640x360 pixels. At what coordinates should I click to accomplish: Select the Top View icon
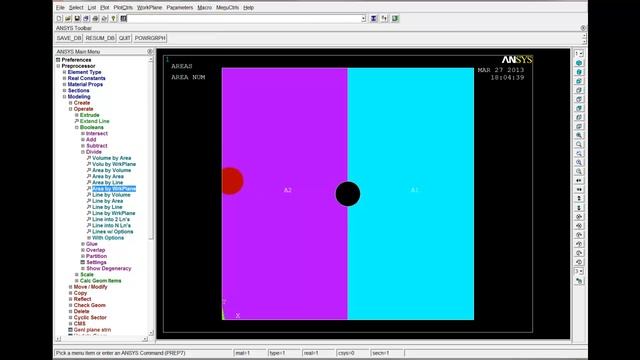pyautogui.click(x=579, y=99)
